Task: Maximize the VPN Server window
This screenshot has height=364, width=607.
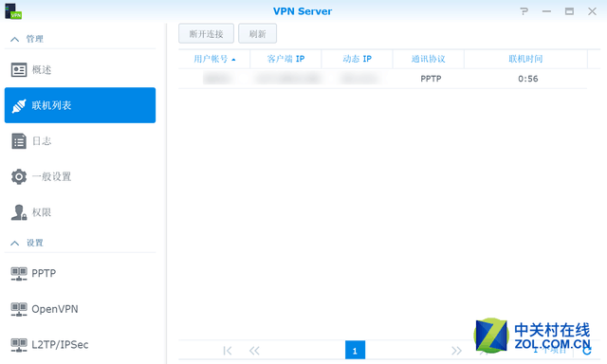Action: (x=569, y=11)
